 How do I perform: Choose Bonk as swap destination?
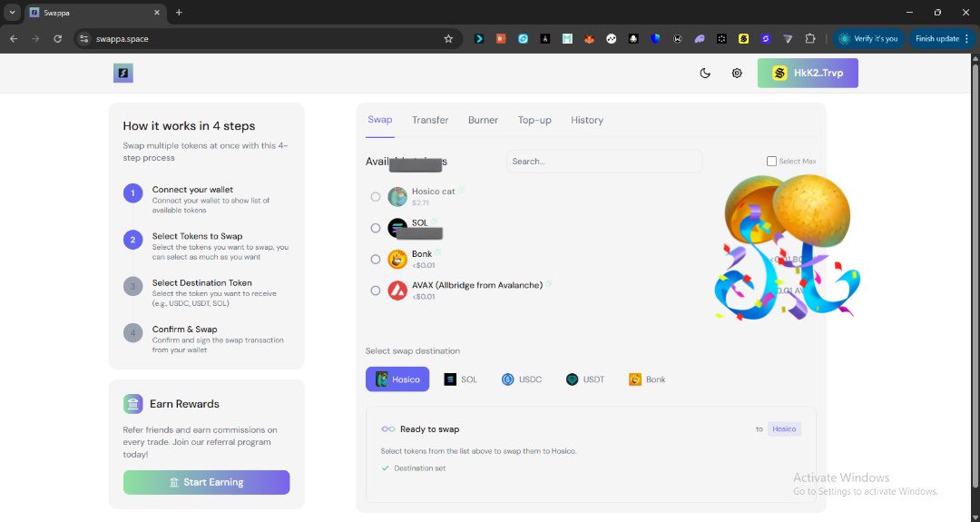click(647, 379)
